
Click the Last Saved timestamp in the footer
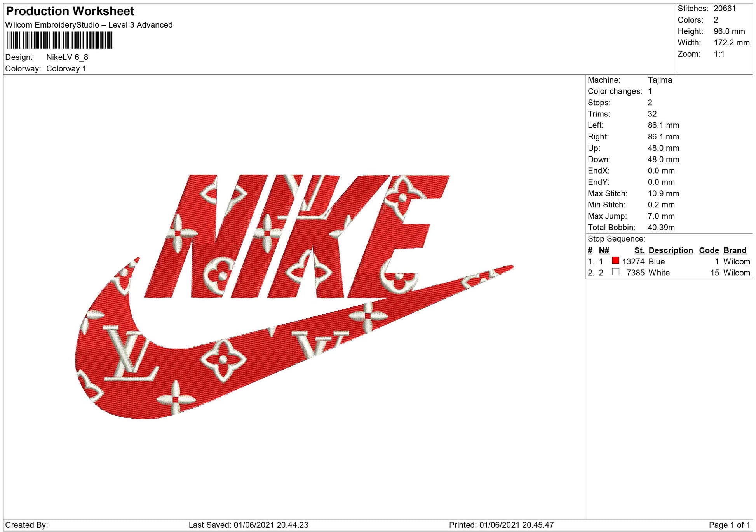[x=248, y=525]
